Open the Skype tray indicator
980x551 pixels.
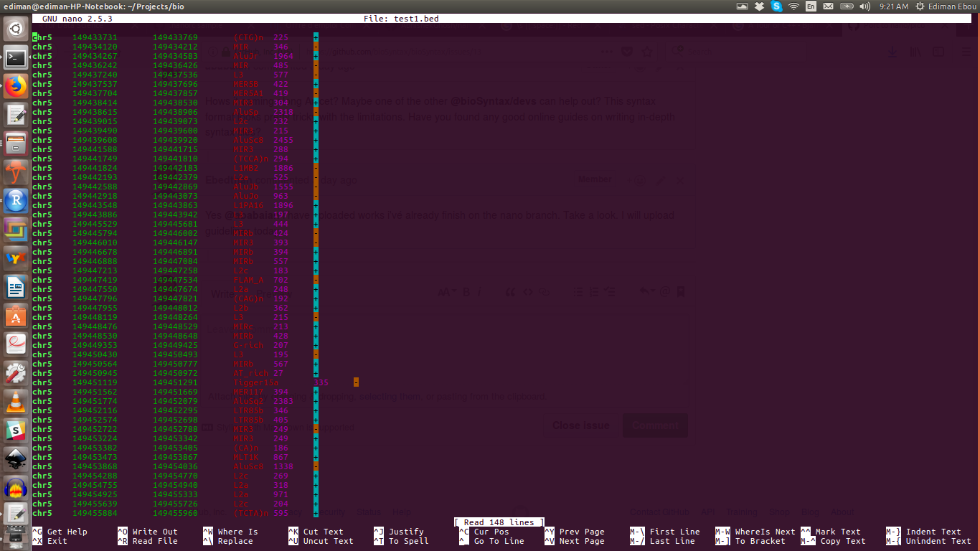click(x=776, y=6)
